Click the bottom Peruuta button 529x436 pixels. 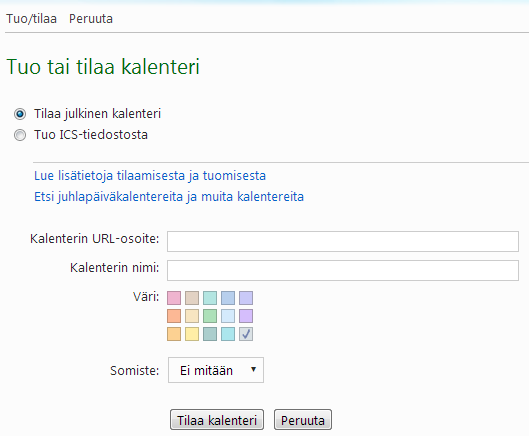(303, 420)
